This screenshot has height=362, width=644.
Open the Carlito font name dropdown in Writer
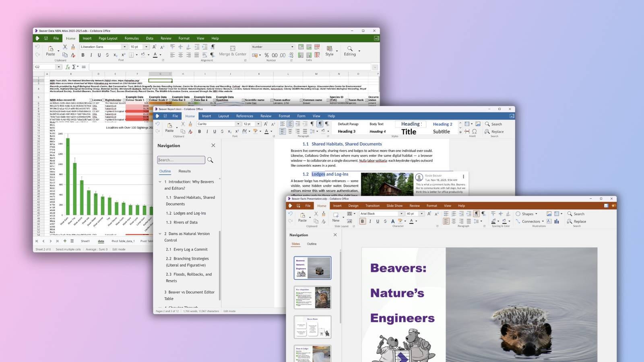click(238, 124)
